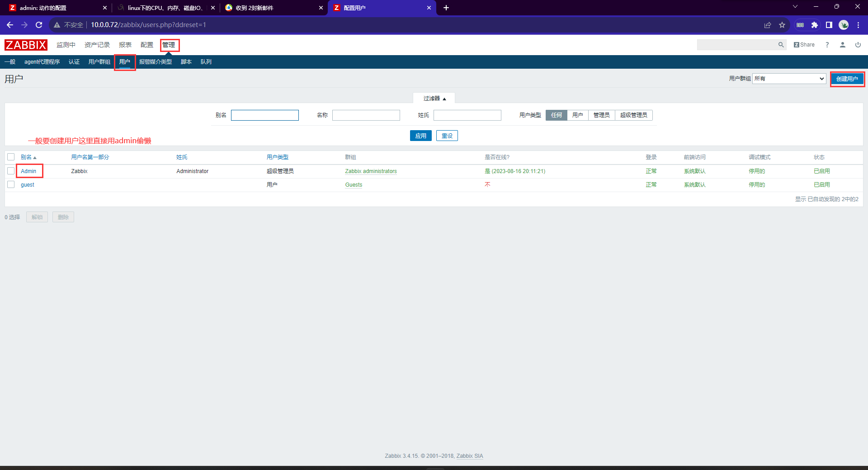
Task: Focus the 姓氏 filter input
Action: [467, 115]
